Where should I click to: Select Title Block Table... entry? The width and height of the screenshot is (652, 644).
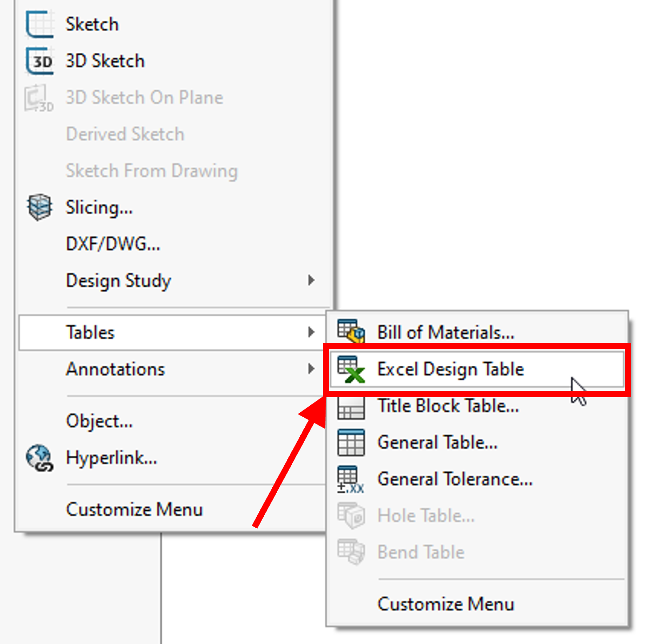448,406
